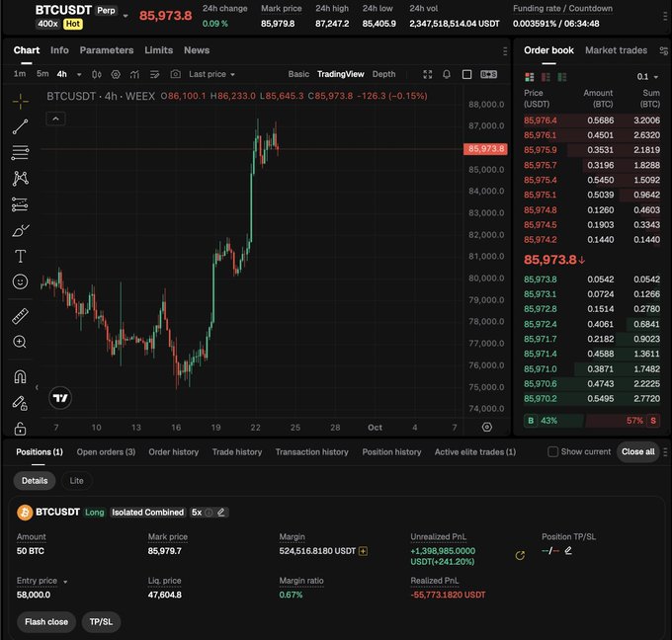Switch chart to Basic view

[298, 74]
